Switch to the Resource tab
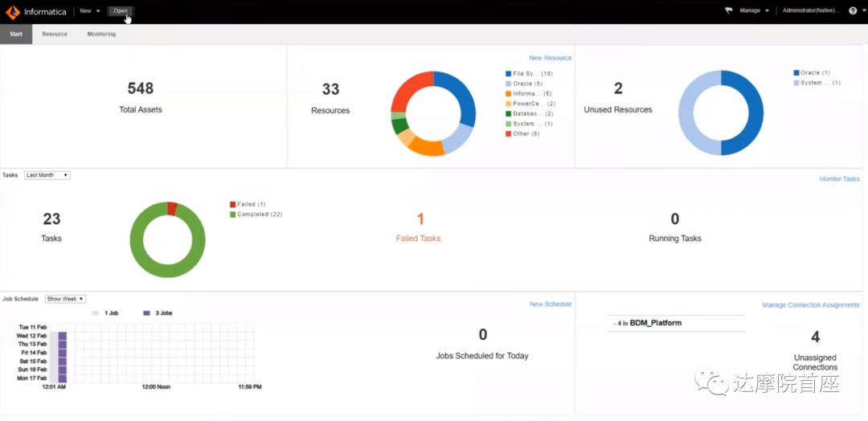The height and width of the screenshot is (421, 868). point(55,35)
